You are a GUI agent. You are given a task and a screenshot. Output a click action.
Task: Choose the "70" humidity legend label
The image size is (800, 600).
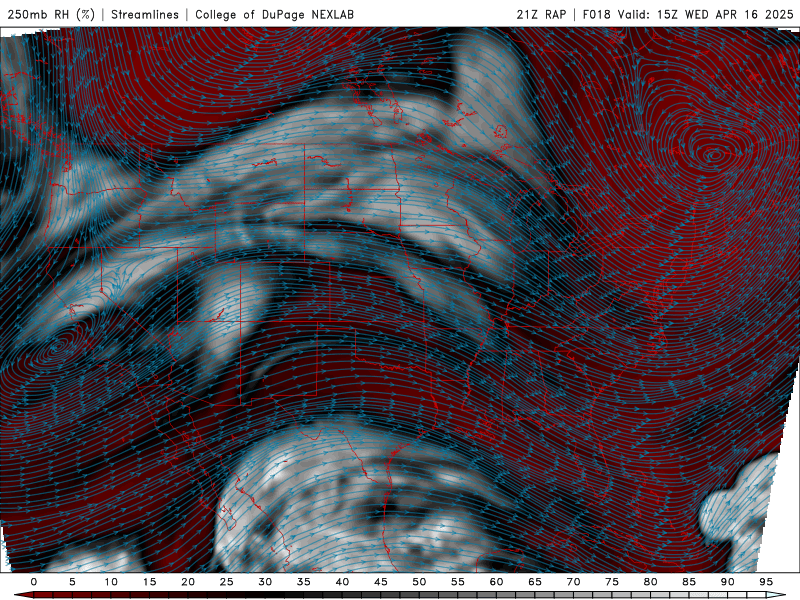573,582
